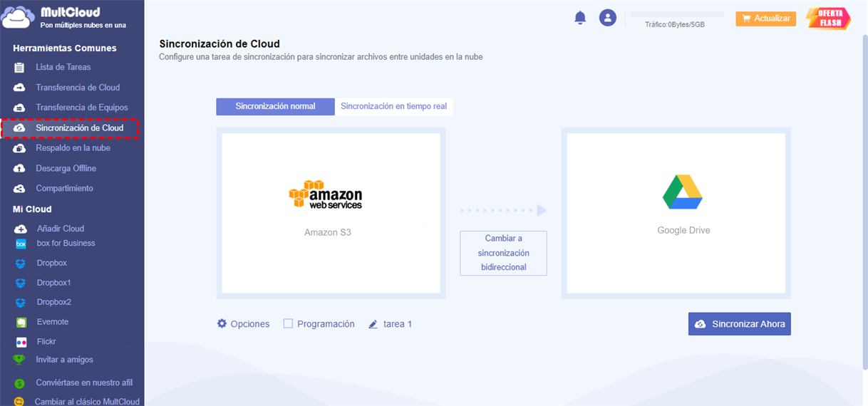Click the Sincronización de Cloud sidebar icon

tap(20, 128)
